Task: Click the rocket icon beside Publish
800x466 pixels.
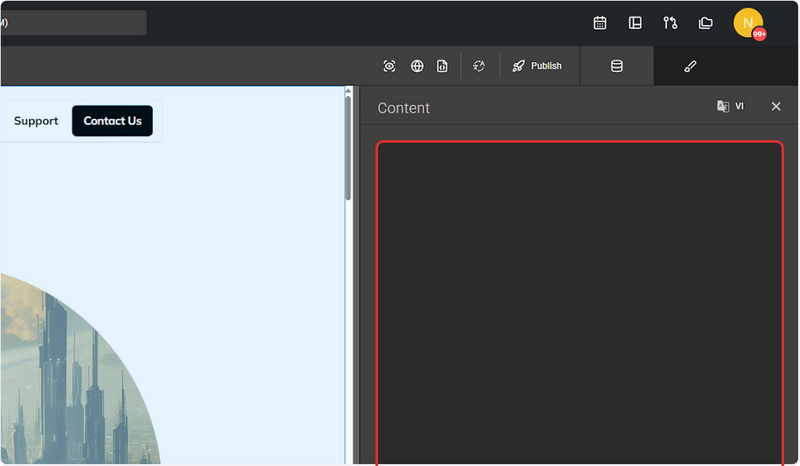Action: pos(518,66)
